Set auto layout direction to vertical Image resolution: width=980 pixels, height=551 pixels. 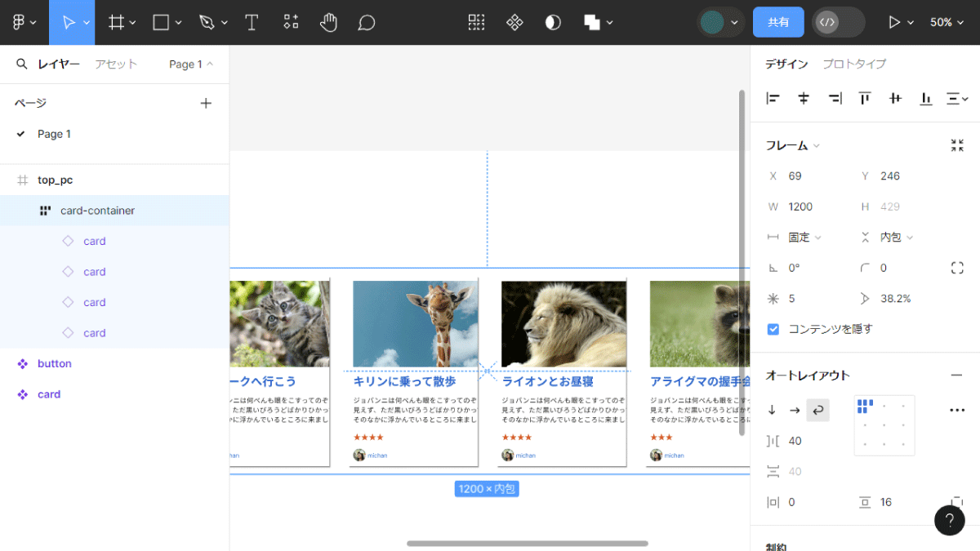point(773,411)
